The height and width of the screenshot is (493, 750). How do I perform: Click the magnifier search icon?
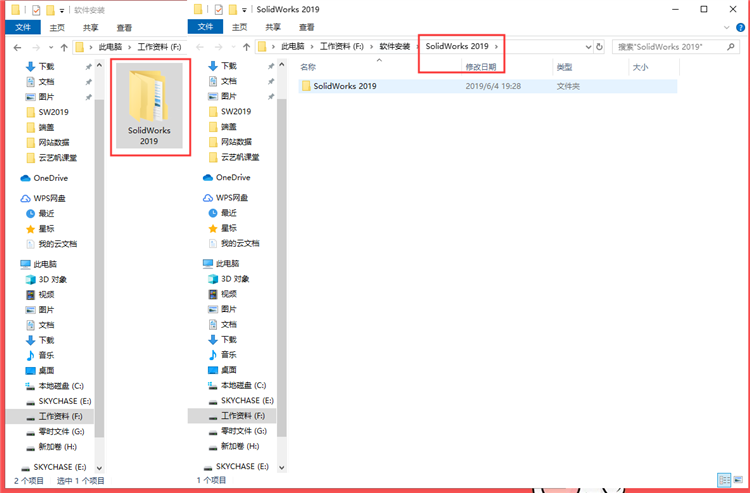point(730,47)
